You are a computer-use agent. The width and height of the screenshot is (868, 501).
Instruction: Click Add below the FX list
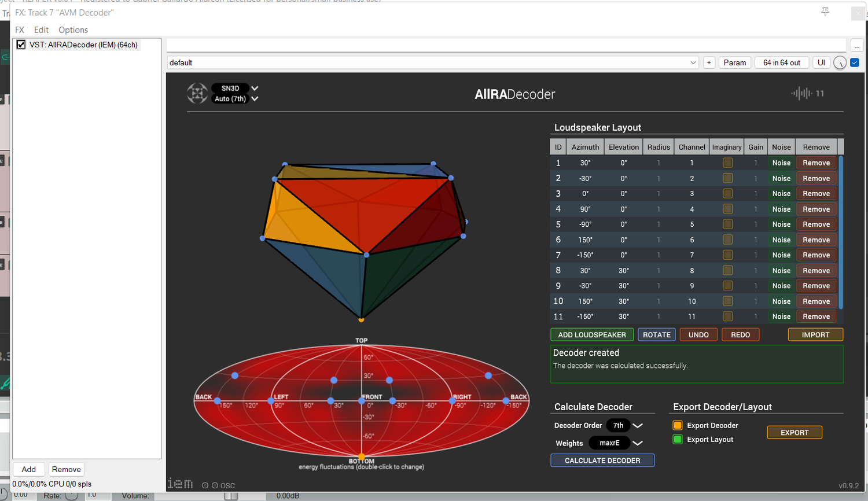point(29,469)
